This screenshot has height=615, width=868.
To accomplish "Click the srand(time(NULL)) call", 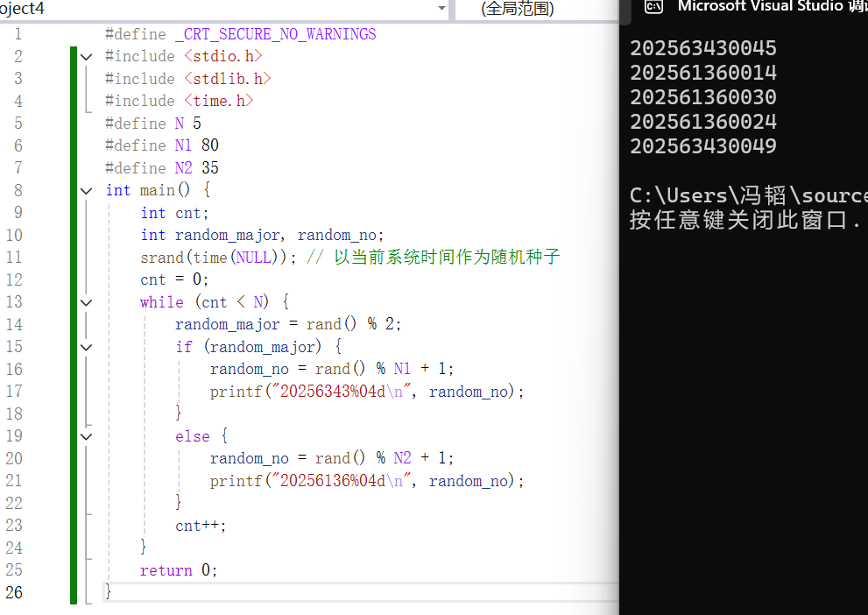I will pyautogui.click(x=215, y=258).
